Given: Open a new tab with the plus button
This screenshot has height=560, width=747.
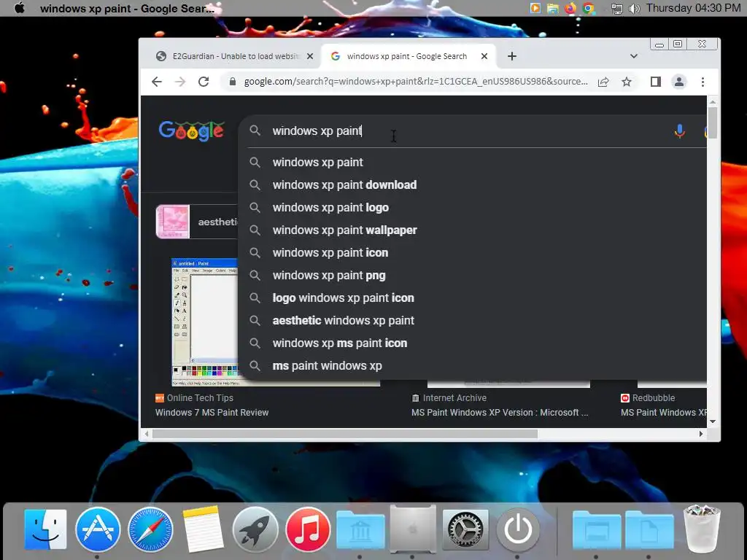Looking at the screenshot, I should point(512,56).
